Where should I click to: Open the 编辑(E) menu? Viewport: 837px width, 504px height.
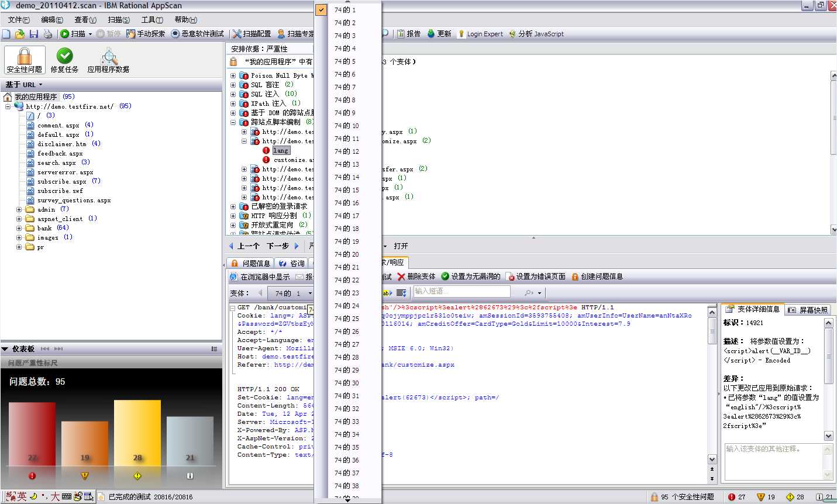tap(52, 20)
